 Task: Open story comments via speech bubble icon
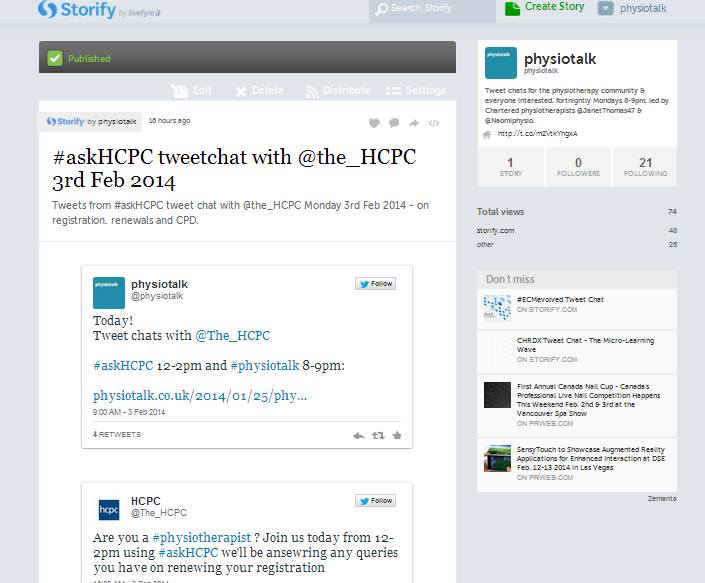pyautogui.click(x=394, y=123)
